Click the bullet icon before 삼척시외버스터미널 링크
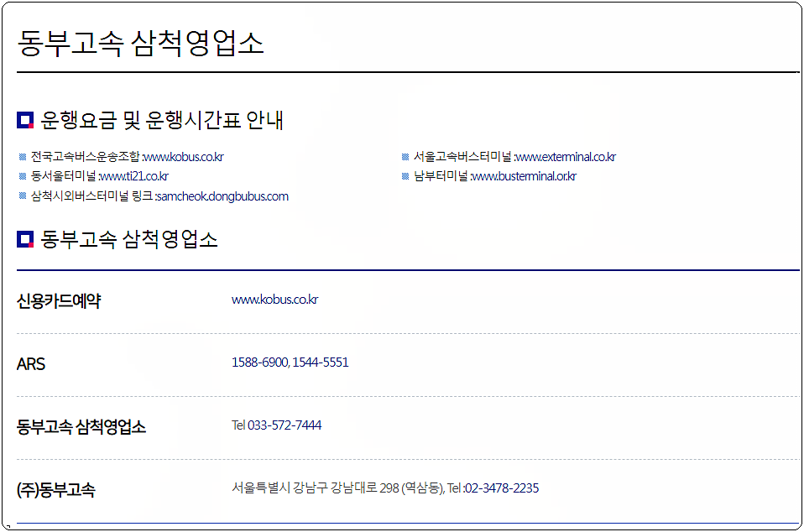 [23, 196]
